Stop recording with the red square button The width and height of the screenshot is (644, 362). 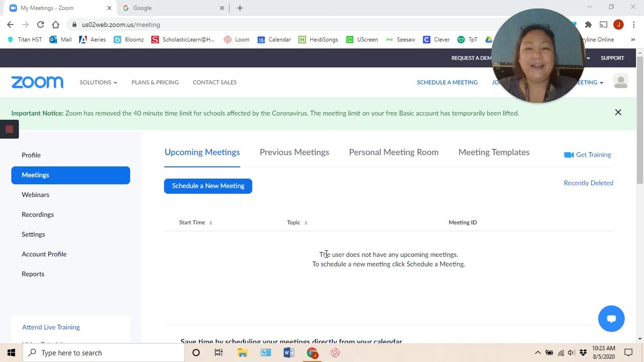(x=9, y=129)
